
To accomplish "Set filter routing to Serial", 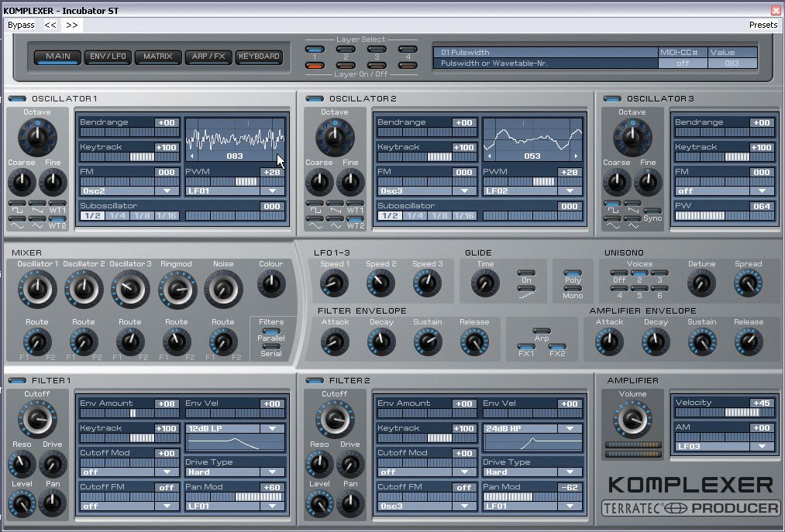I will click(x=271, y=346).
